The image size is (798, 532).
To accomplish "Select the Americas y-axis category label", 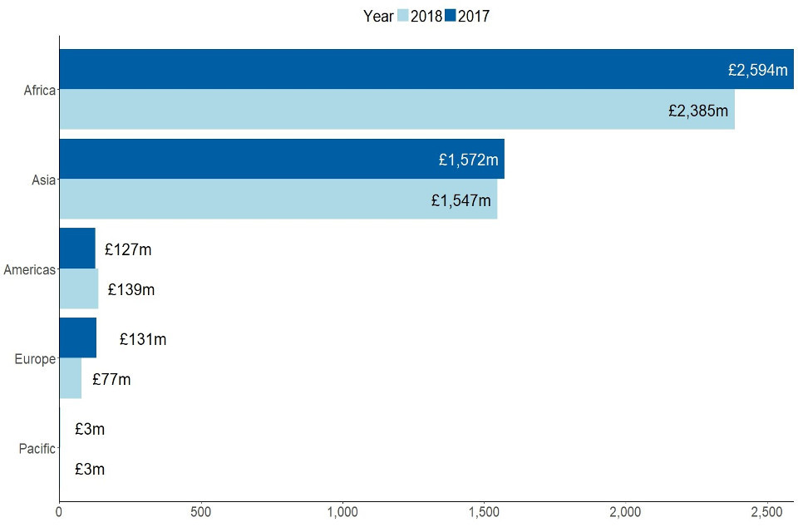I will [x=29, y=269].
